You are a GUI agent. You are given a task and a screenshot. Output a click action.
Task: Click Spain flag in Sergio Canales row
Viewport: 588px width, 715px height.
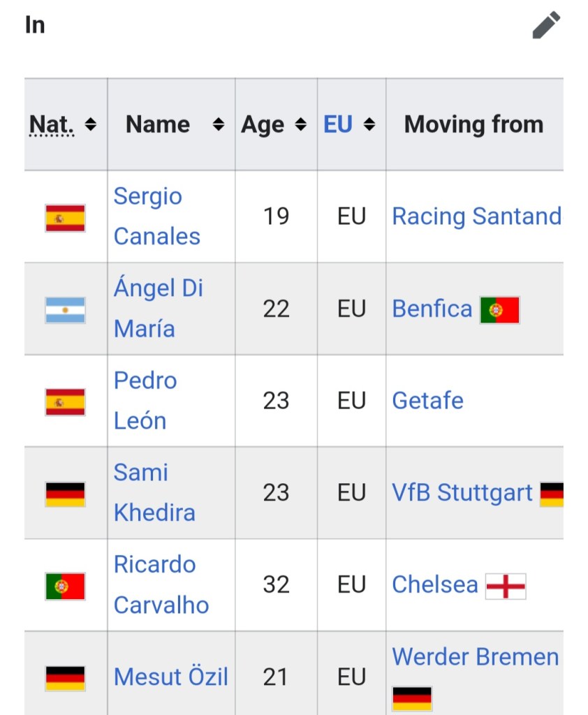coord(66,218)
